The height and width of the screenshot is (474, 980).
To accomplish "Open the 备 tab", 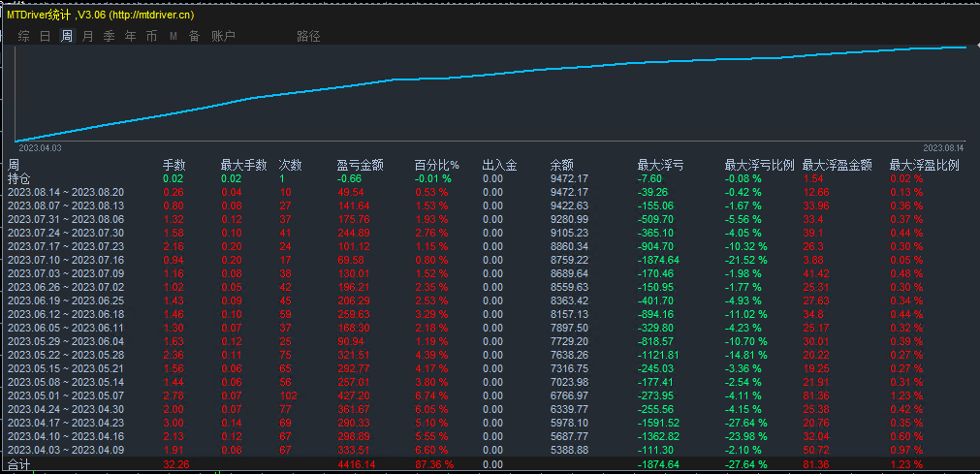I will [x=195, y=36].
